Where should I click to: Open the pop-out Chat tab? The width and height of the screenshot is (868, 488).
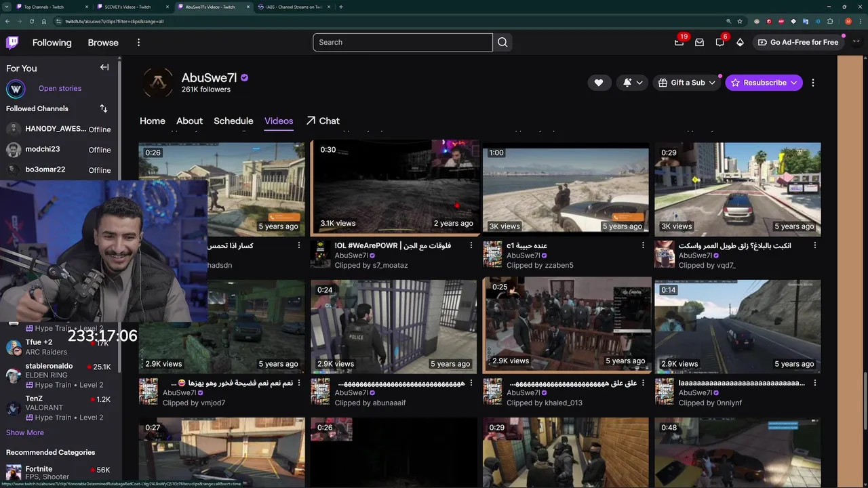[323, 121]
